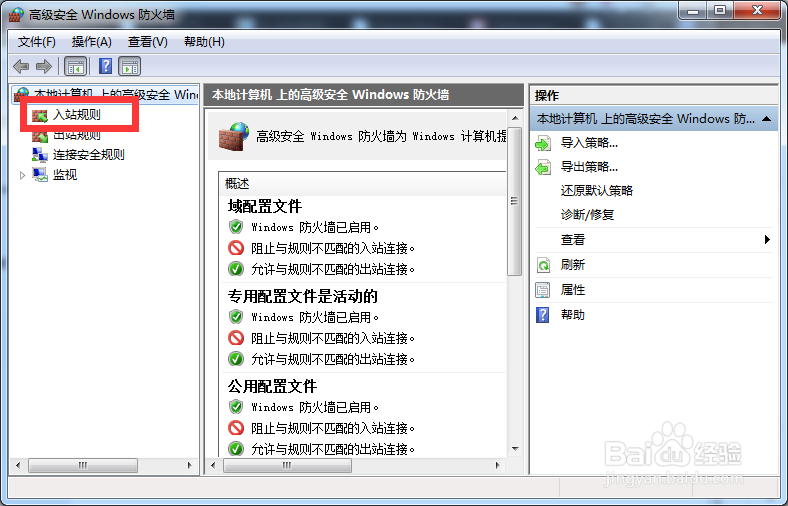Select root node 本地计算机 上的高级安全 Windows 防火墙
Image resolution: width=788 pixels, height=506 pixels.
[116, 94]
